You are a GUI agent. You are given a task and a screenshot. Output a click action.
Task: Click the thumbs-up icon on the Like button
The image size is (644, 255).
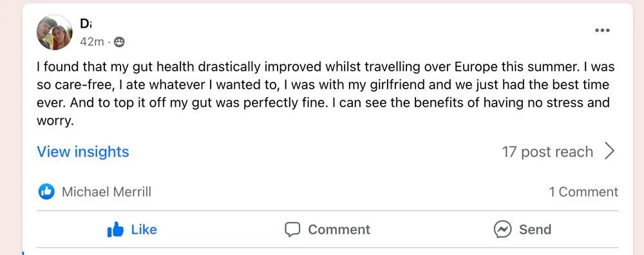coord(115,229)
